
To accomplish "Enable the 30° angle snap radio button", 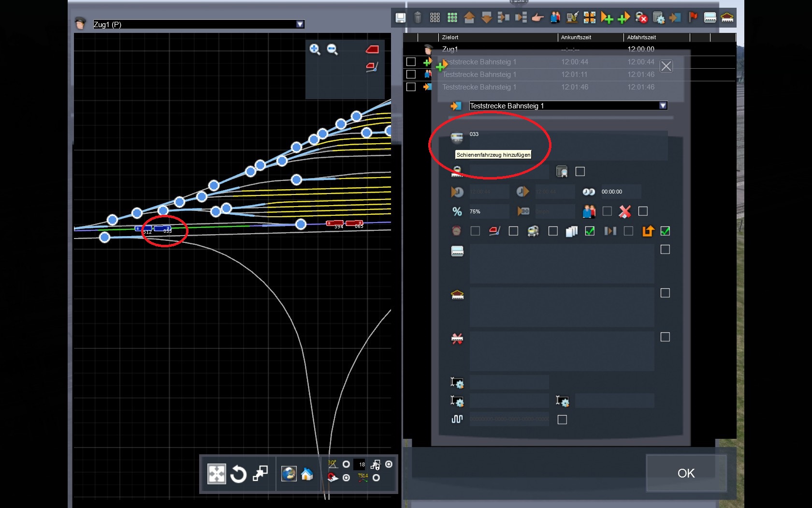I will click(x=346, y=464).
